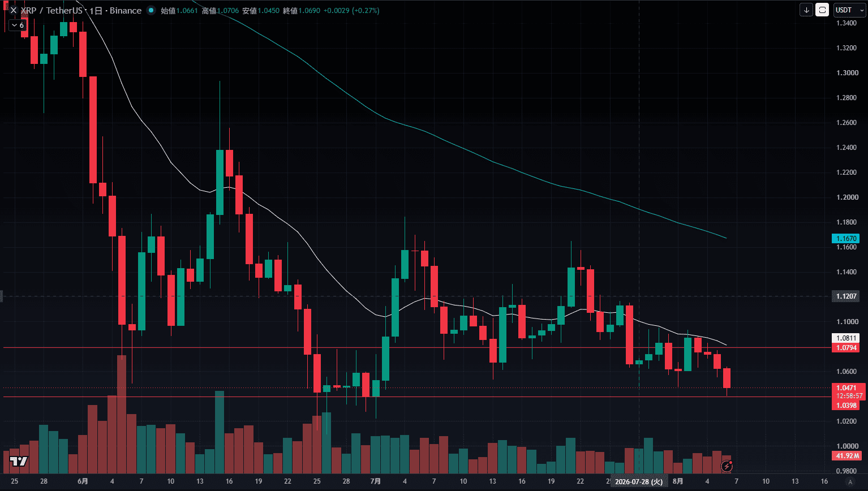The width and height of the screenshot is (868, 491).
Task: Click the 1.1000 price scale label
Action: pos(846,322)
